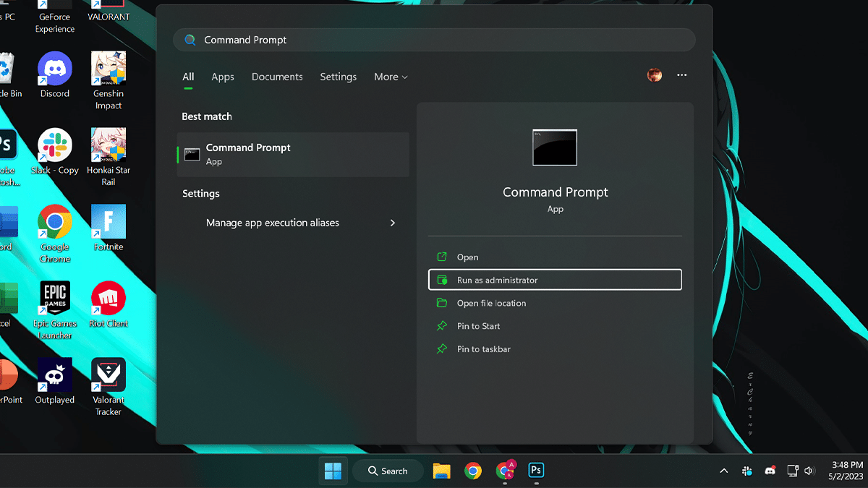Open File Explorer from the taskbar

pos(441,471)
